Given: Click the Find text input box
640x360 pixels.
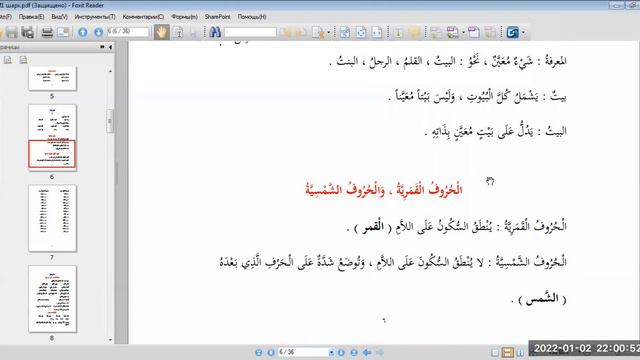Looking at the screenshot, I should click(x=250, y=32).
